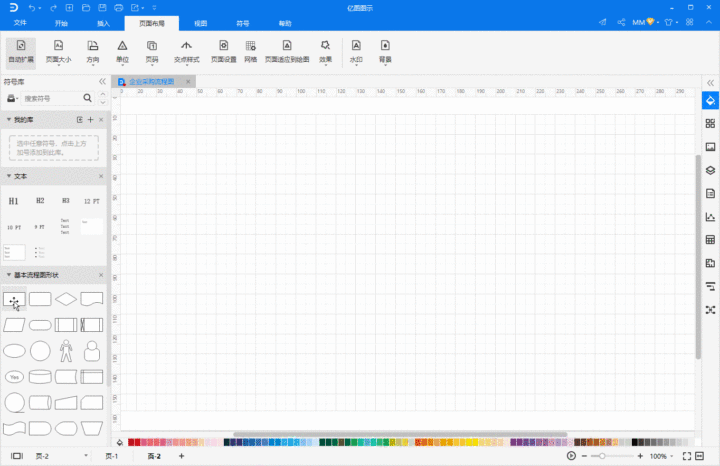
Task: Select the H2 text symbol
Action: click(40, 201)
